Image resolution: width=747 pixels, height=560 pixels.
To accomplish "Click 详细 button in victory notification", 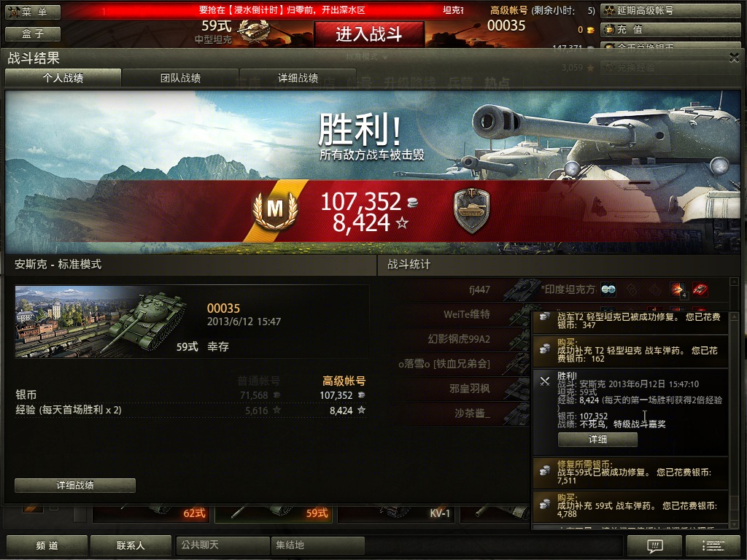I will pos(597,439).
